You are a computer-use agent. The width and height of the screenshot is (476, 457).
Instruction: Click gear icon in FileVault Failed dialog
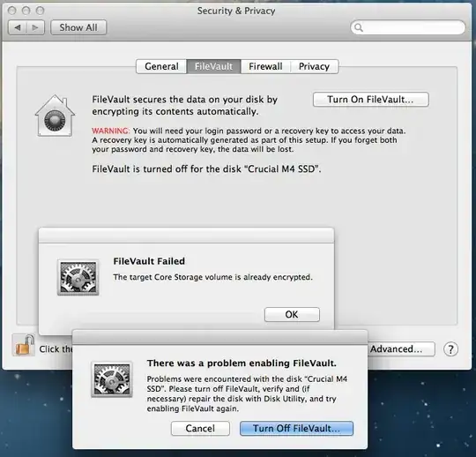[x=78, y=277]
